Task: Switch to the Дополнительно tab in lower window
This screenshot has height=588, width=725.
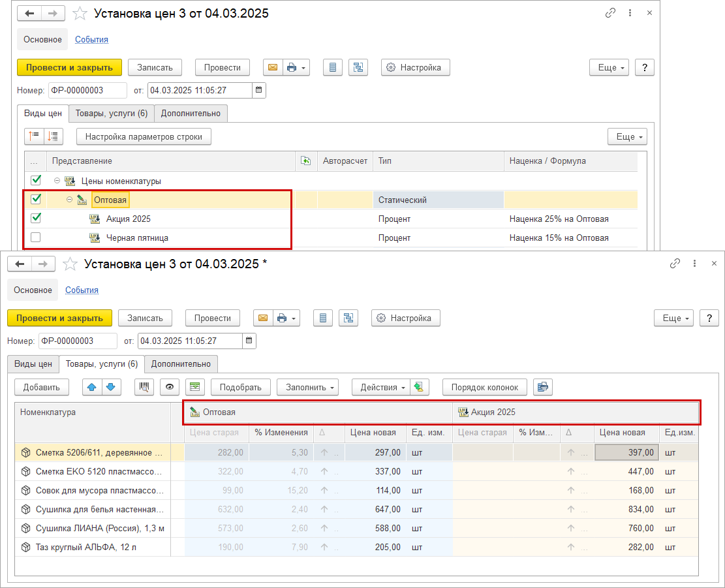Action: pos(181,364)
